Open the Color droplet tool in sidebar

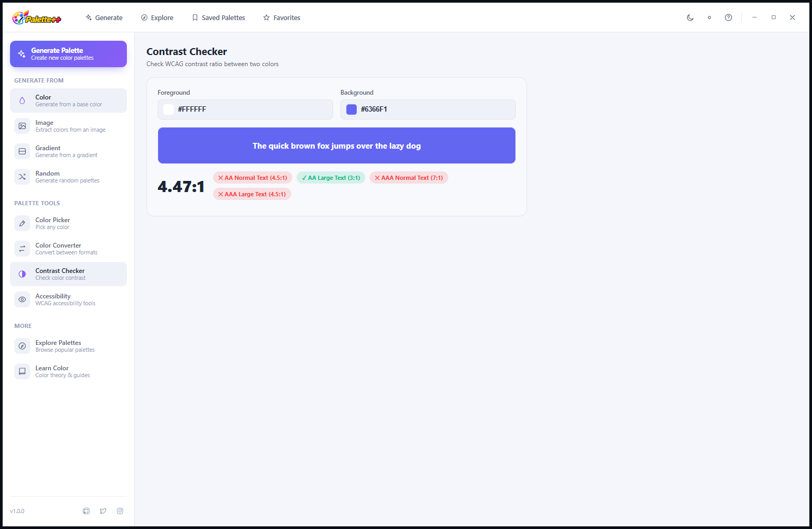(22, 101)
